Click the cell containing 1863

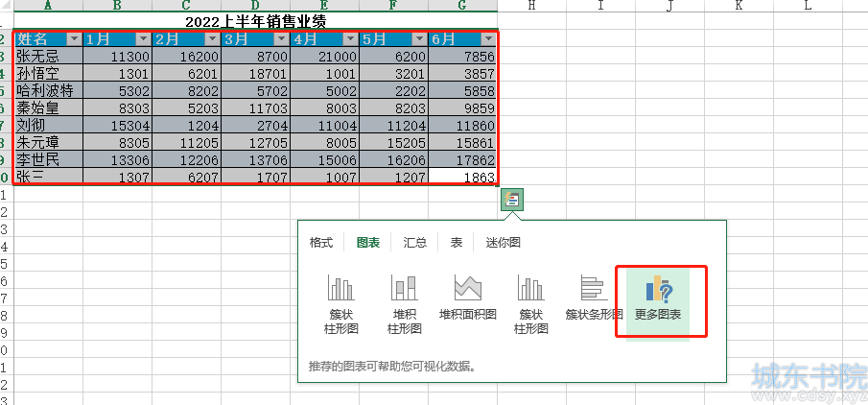click(462, 177)
